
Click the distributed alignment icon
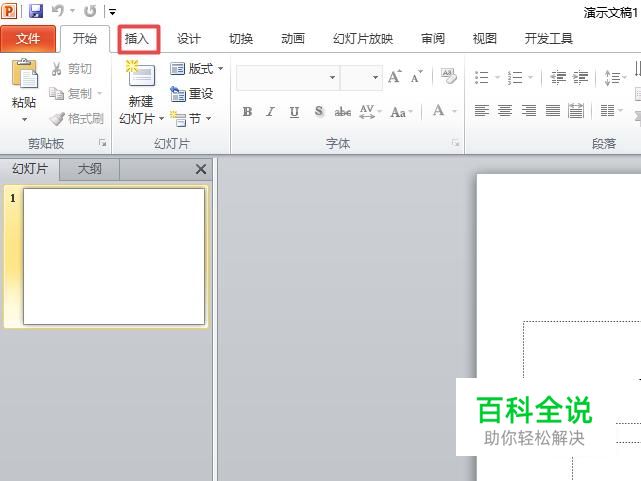point(576,110)
